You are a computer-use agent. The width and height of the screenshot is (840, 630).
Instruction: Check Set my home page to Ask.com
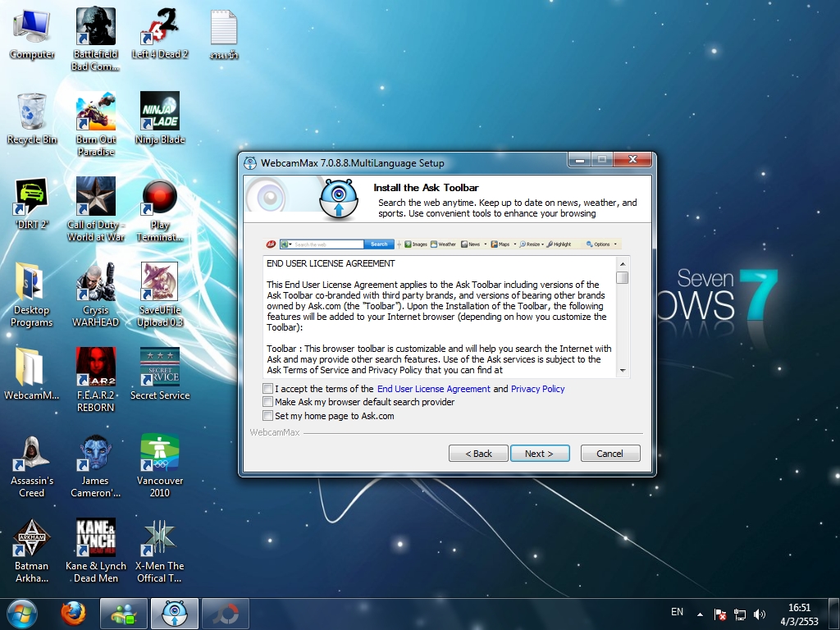click(268, 416)
